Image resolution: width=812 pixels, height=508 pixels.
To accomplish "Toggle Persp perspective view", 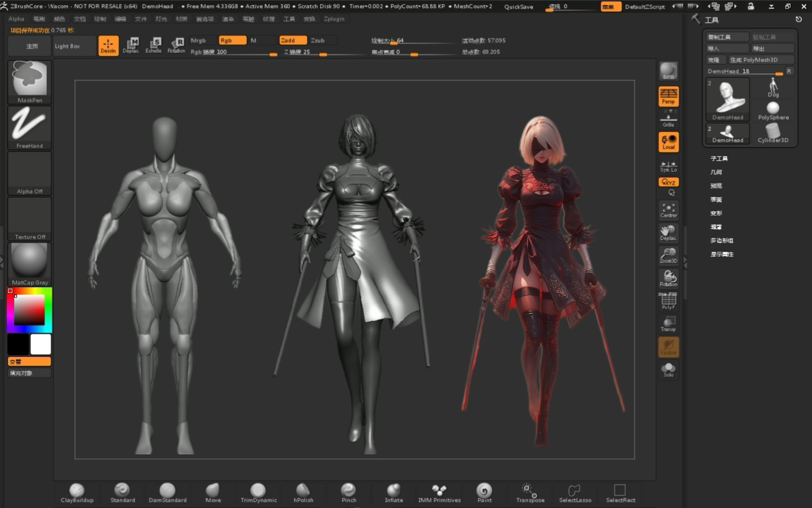I will click(669, 97).
